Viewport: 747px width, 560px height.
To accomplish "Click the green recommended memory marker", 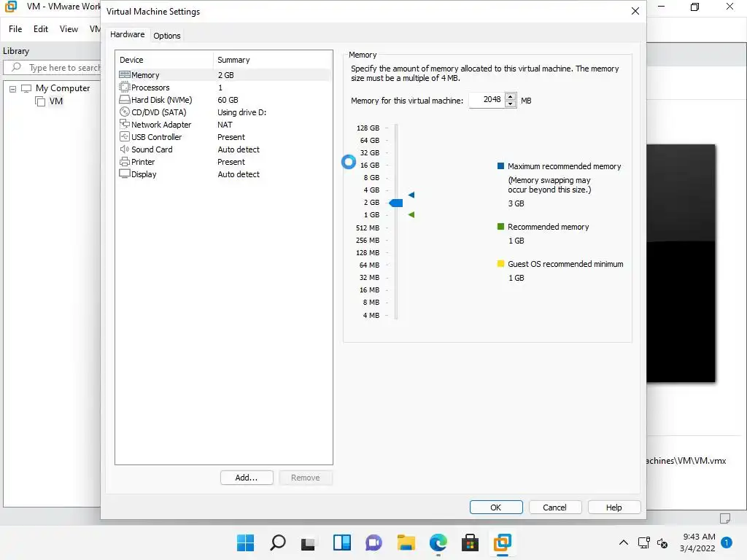I will point(411,215).
